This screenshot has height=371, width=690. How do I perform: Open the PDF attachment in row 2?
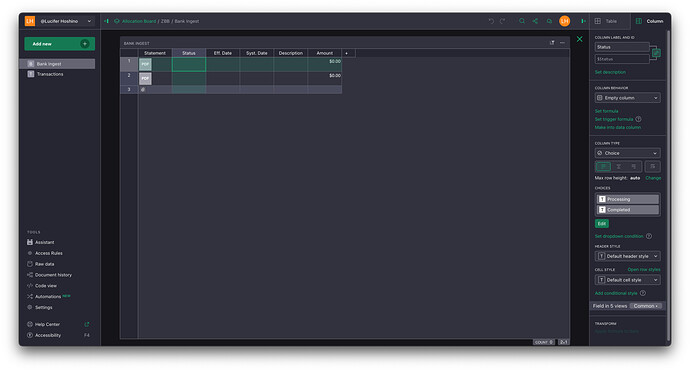click(145, 78)
